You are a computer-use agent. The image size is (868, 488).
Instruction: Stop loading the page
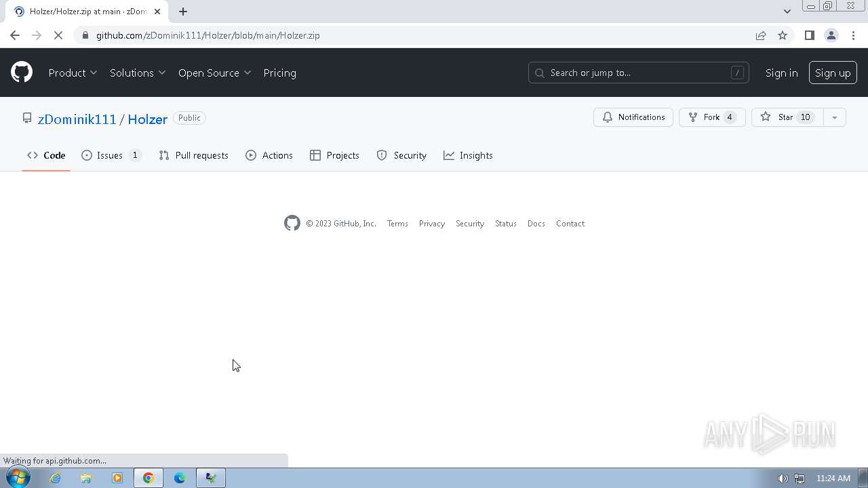click(x=58, y=35)
